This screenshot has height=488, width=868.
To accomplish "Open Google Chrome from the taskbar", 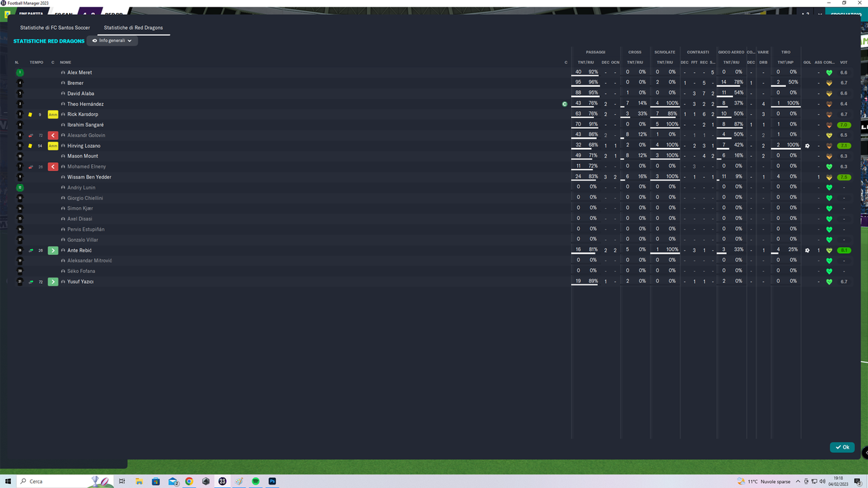I will [x=189, y=481].
